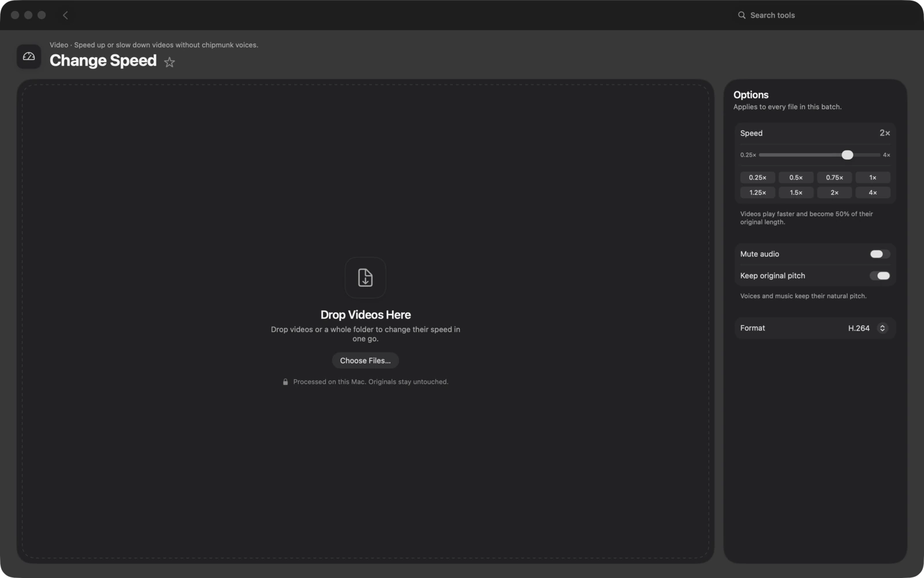Set speed preset to 1×

[873, 177]
